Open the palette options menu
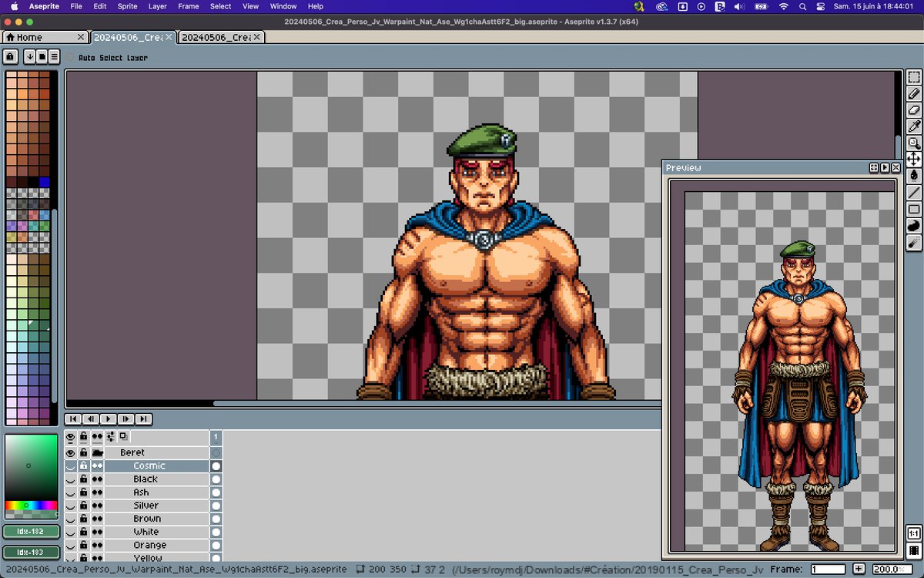 54,56
